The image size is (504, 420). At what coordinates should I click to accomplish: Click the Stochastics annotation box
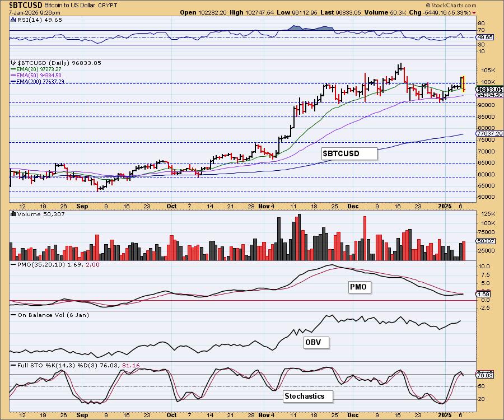pos(308,396)
